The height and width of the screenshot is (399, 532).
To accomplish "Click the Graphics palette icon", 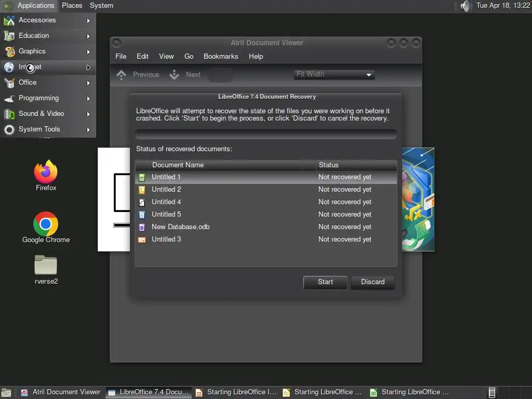I will [9, 51].
